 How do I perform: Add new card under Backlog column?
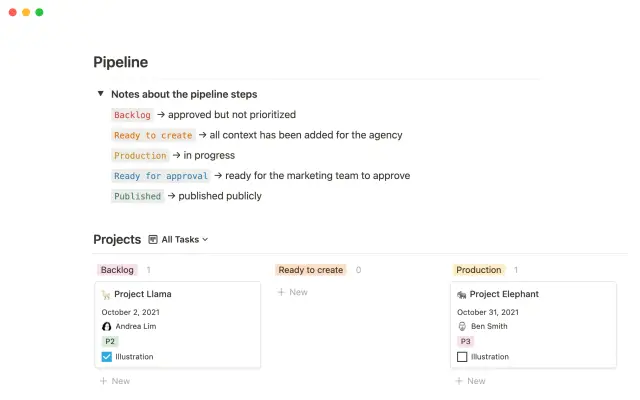click(x=115, y=381)
